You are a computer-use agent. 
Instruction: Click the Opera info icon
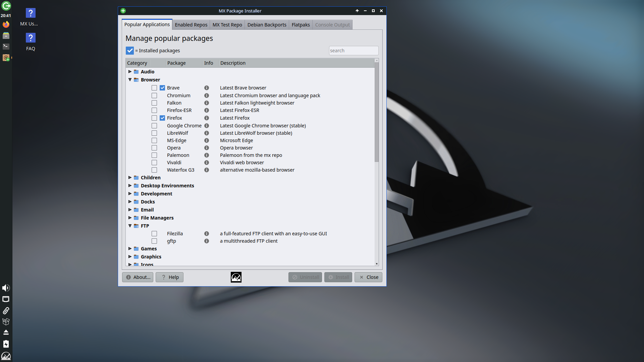point(207,148)
